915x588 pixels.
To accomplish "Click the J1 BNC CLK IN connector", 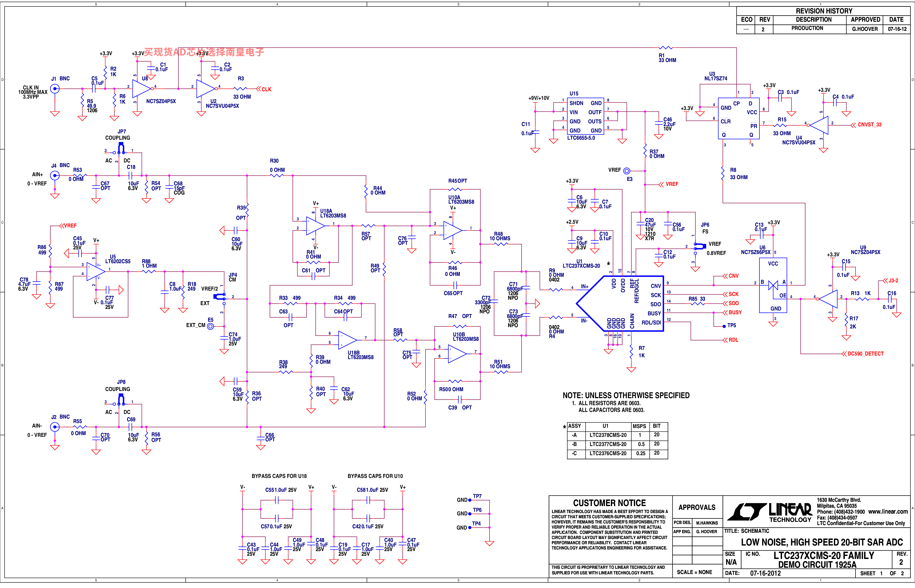I will coord(55,89).
